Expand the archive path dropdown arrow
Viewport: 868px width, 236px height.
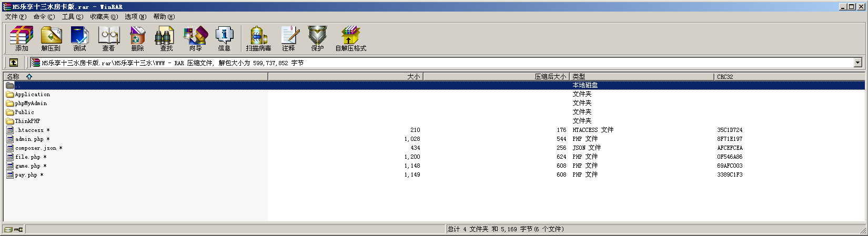coord(857,63)
